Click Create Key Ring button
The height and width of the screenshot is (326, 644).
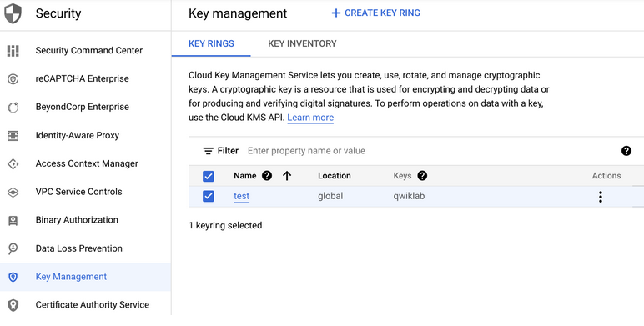[x=375, y=13]
